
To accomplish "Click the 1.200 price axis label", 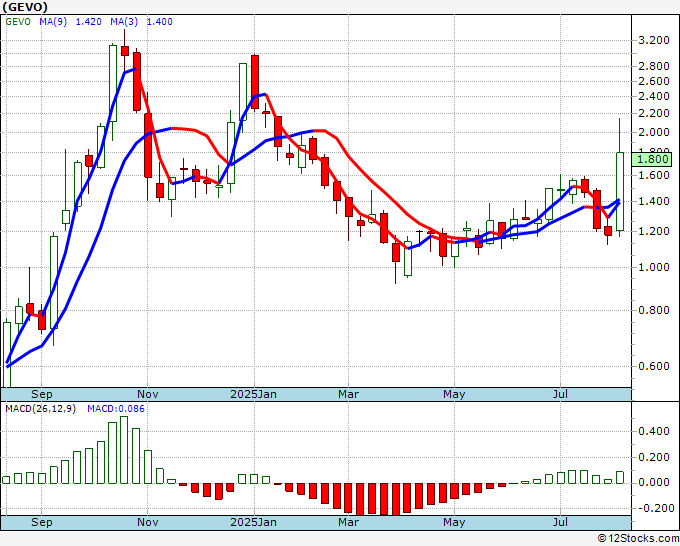I will click(x=654, y=231).
